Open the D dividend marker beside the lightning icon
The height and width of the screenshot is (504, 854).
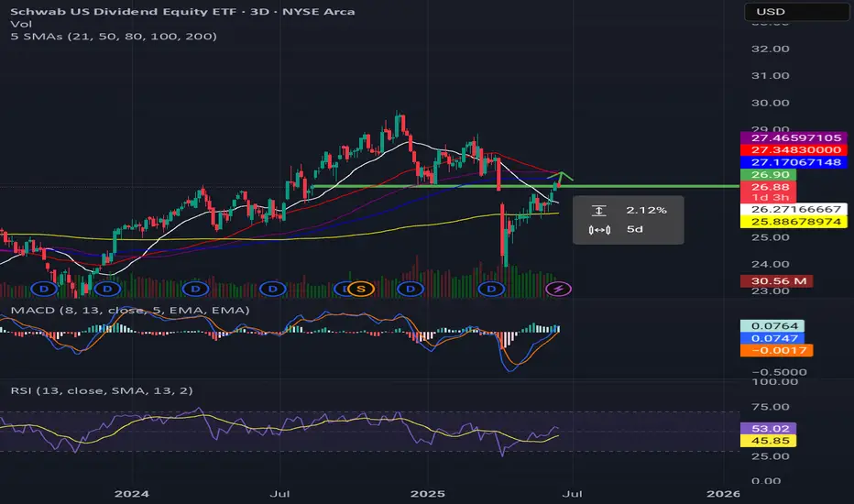pyautogui.click(x=491, y=289)
